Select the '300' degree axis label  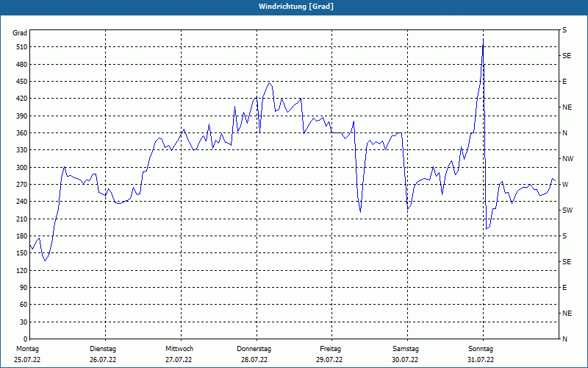click(21, 168)
